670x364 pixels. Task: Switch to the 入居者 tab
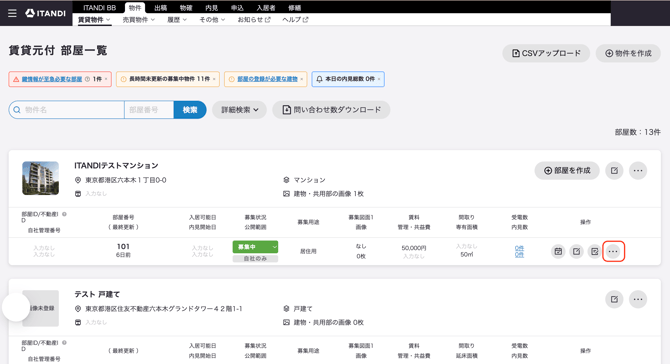point(266,8)
